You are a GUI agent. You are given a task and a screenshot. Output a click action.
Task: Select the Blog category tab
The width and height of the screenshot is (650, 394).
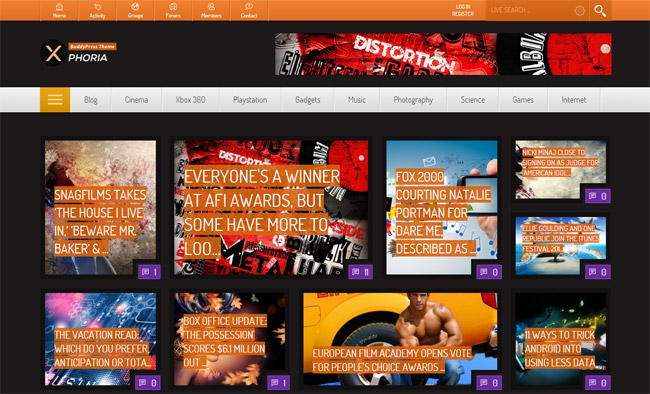(x=90, y=100)
